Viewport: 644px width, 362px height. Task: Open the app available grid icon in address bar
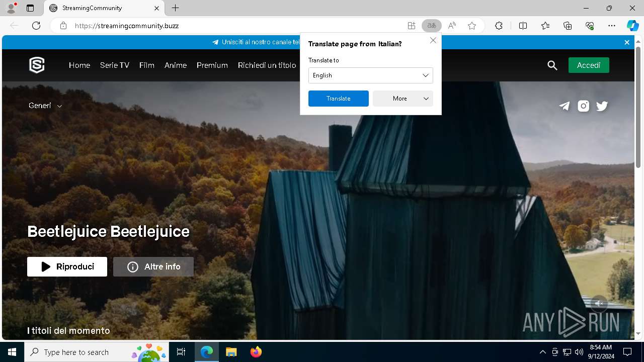412,26
